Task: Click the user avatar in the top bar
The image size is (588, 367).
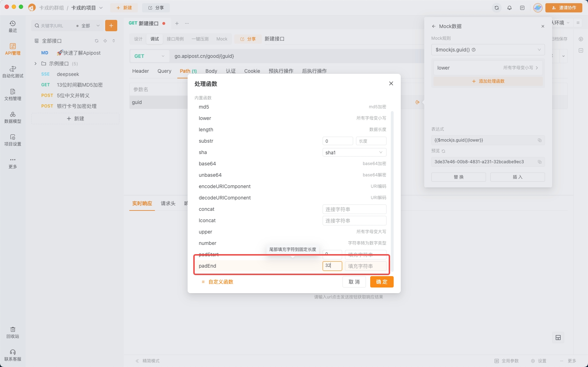Action: click(x=538, y=8)
